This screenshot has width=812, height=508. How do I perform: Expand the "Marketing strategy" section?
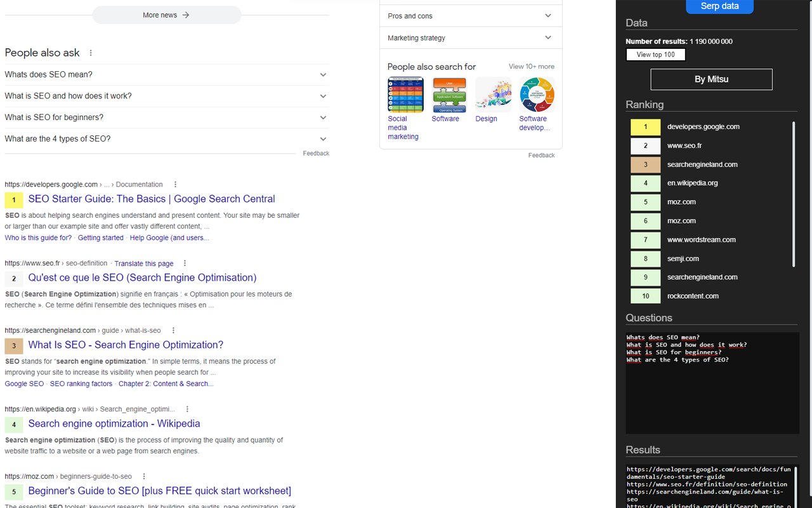[470, 37]
